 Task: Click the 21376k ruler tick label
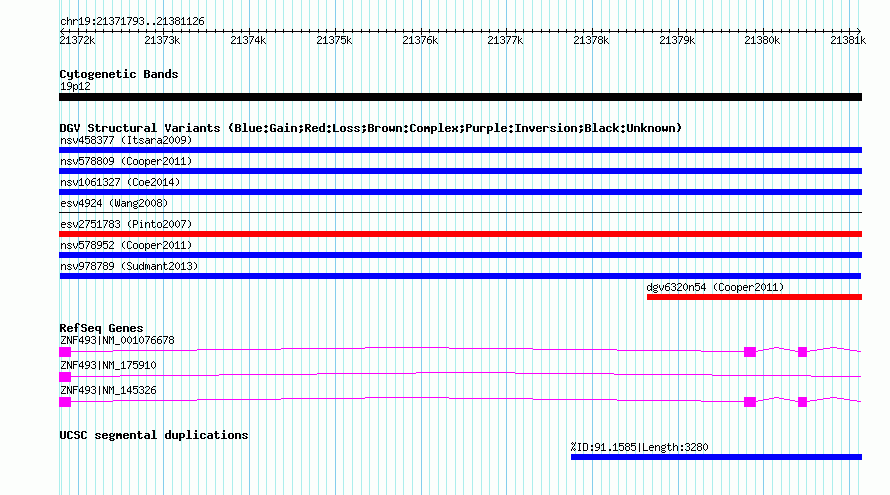tap(420, 40)
